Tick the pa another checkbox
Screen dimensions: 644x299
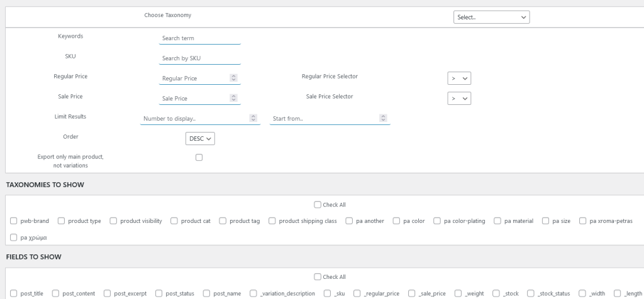349,221
